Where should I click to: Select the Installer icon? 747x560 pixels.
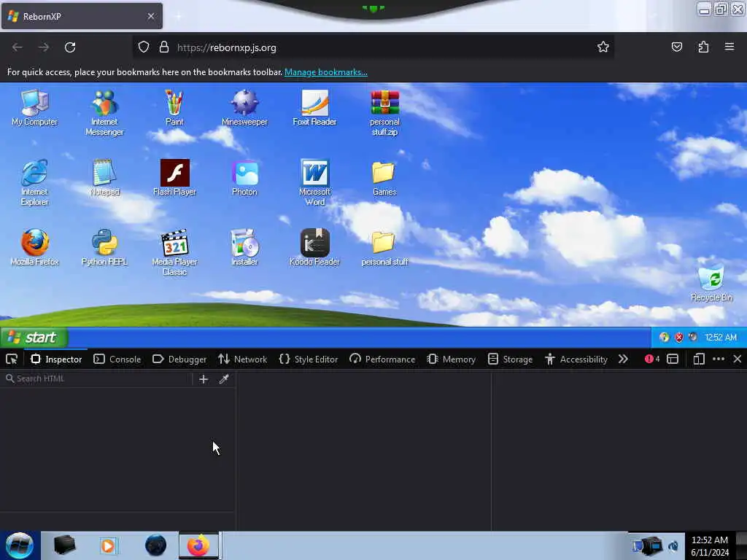244,248
